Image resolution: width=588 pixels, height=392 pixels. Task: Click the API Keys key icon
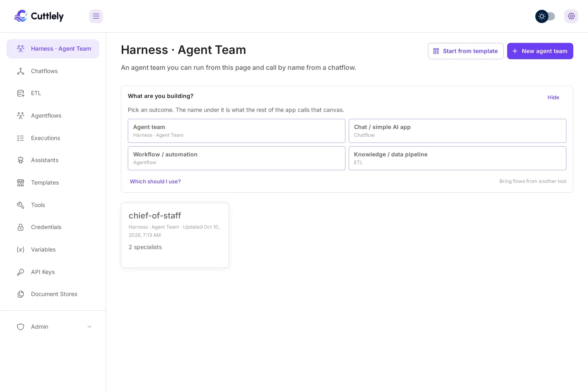click(x=20, y=272)
